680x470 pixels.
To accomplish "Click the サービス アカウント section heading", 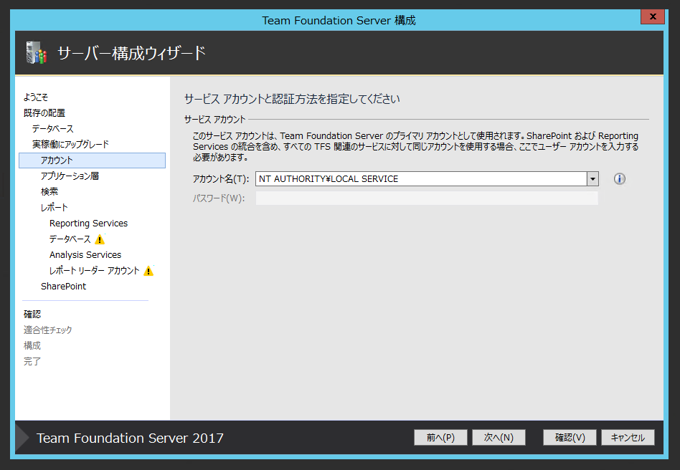I will [215, 119].
